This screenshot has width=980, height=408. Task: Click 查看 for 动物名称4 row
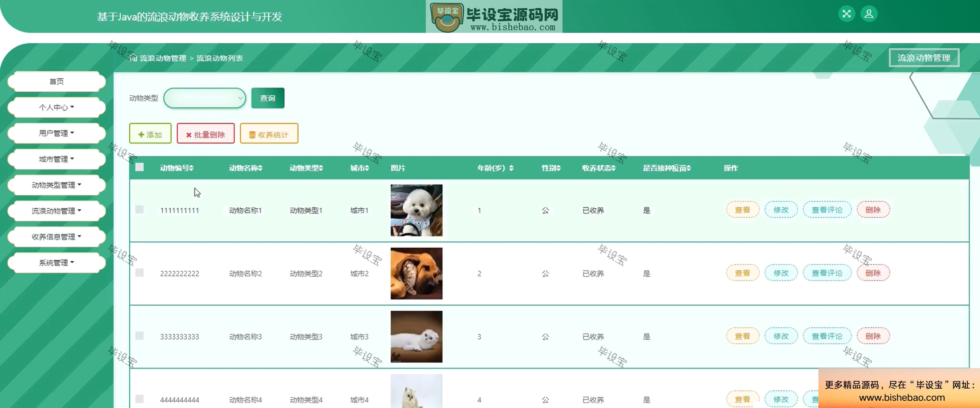coord(742,399)
